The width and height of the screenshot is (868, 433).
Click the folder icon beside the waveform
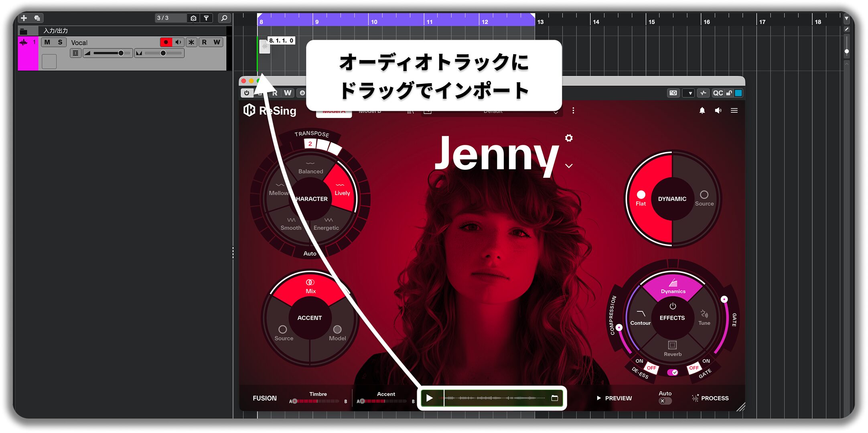click(555, 398)
